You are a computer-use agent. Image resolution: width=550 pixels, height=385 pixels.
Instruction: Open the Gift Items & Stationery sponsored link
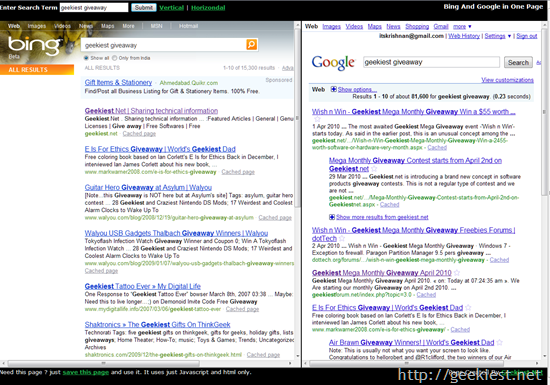pyautogui.click(x=118, y=82)
